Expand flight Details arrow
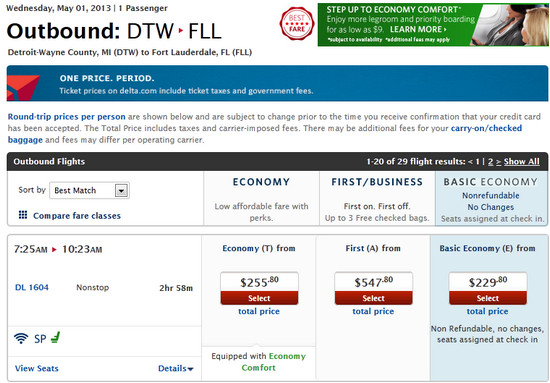The width and height of the screenshot is (550, 383). pyautogui.click(x=176, y=368)
